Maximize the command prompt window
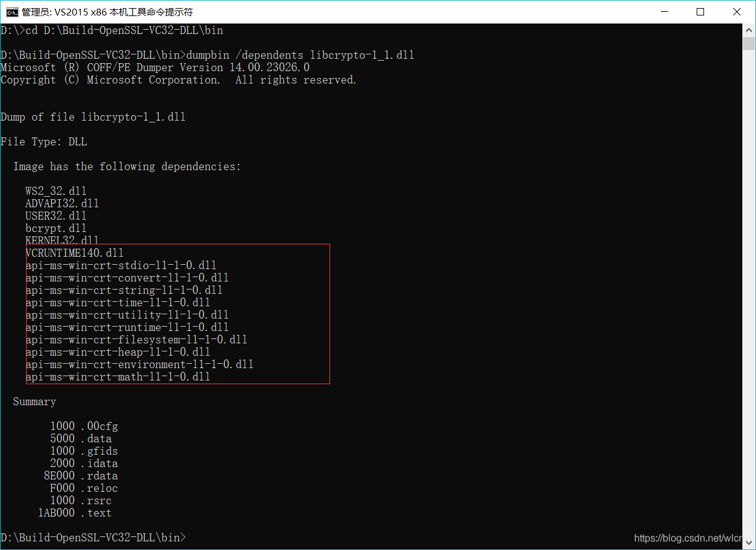756x550 pixels. [x=700, y=12]
